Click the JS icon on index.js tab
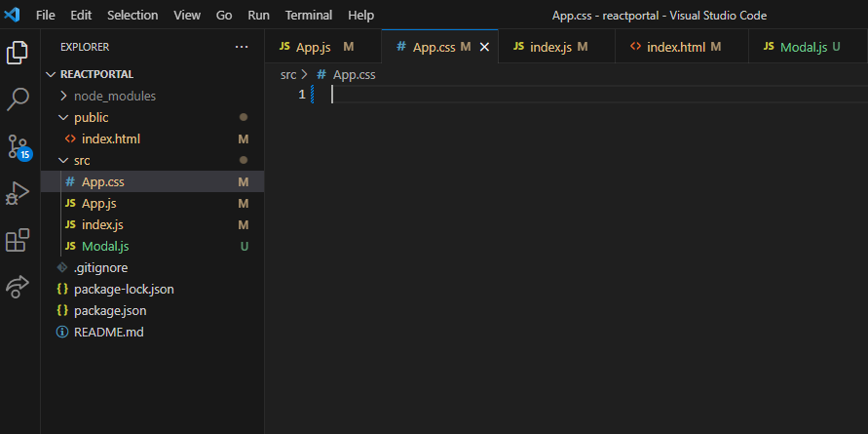 tap(518, 47)
